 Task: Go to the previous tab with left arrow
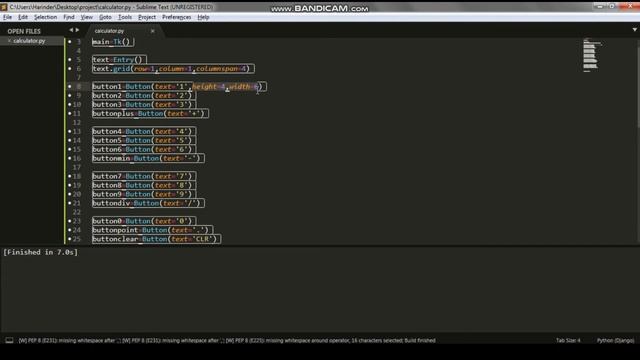pos(71,30)
